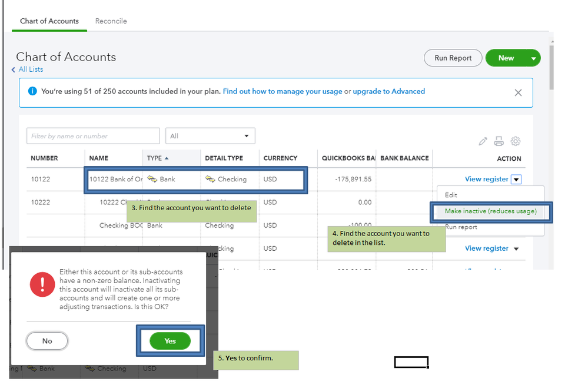Choose Run report from the action menu

click(x=461, y=227)
